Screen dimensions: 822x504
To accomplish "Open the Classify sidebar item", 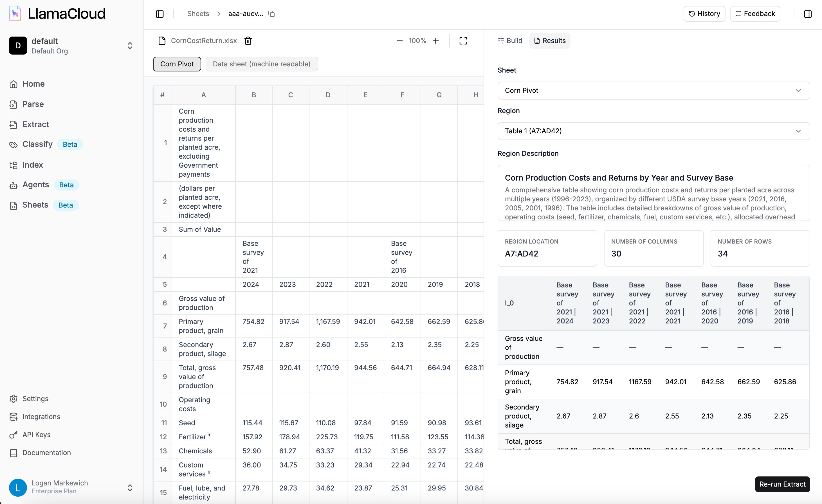I will (37, 144).
